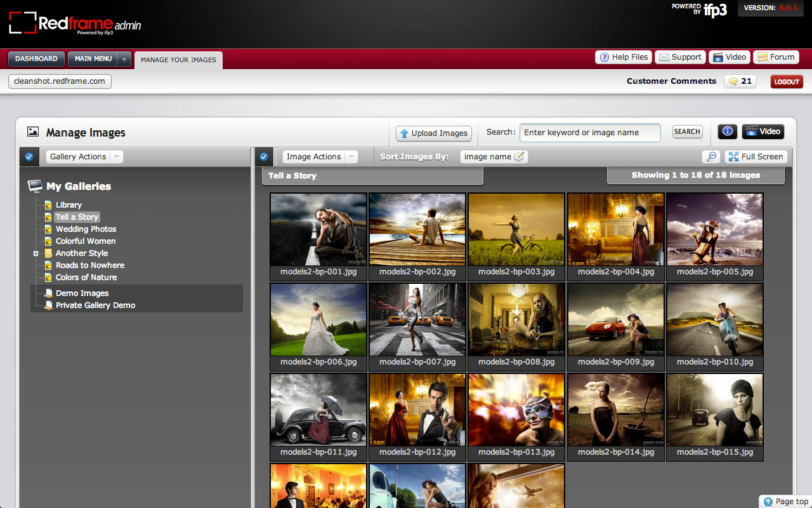Click the Colorful Women gallery icon

coord(48,241)
